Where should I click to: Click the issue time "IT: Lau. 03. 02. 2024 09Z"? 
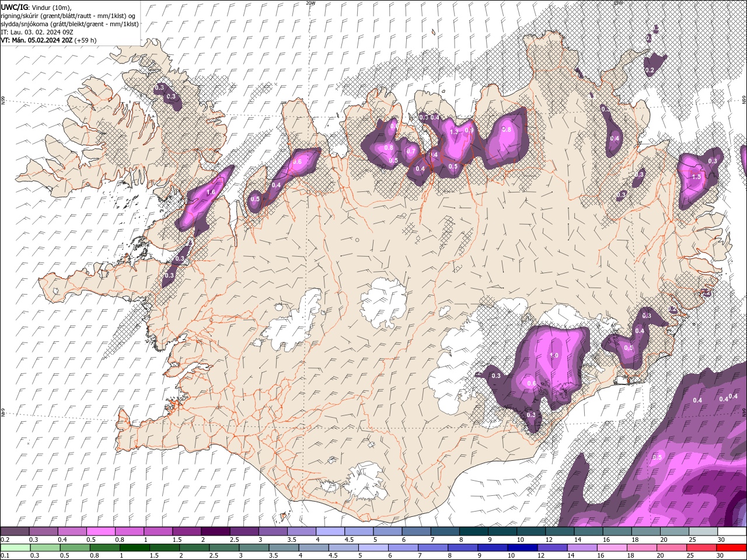click(x=36, y=32)
